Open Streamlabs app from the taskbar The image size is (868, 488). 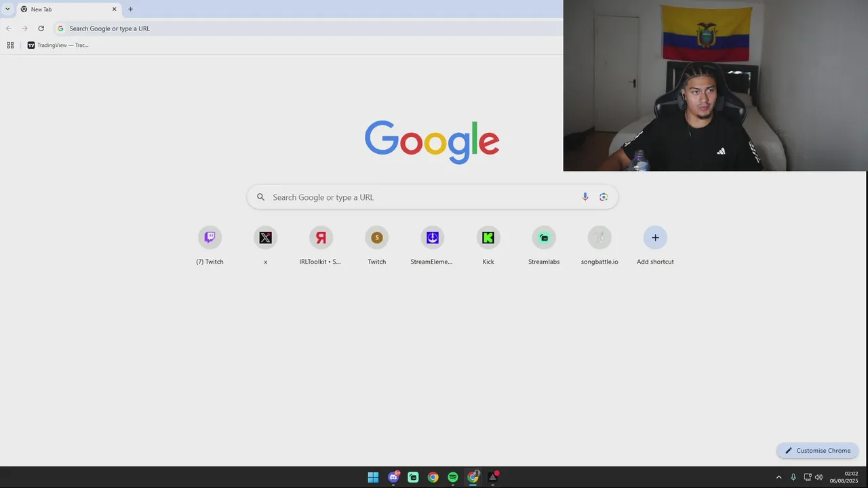(413, 477)
